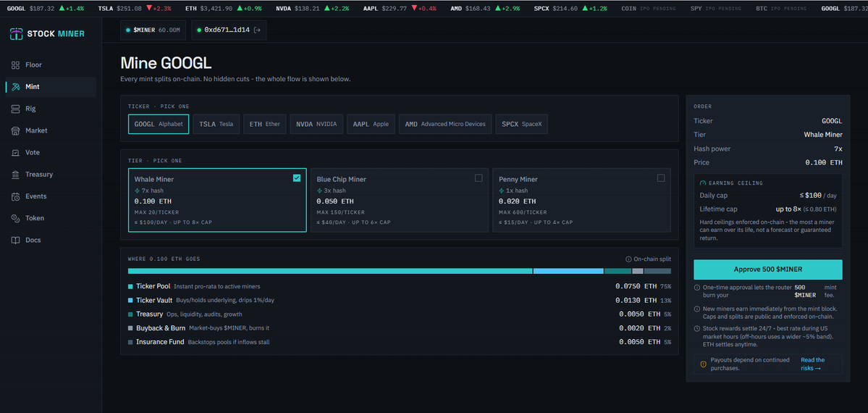Click the red down arrow next to TSLA ticker price

[149, 8]
